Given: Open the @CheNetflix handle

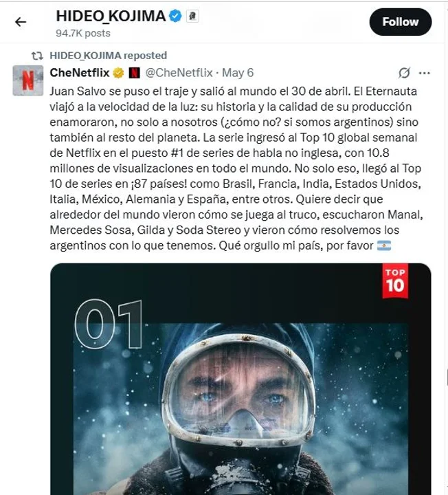Looking at the screenshot, I should (179, 73).
